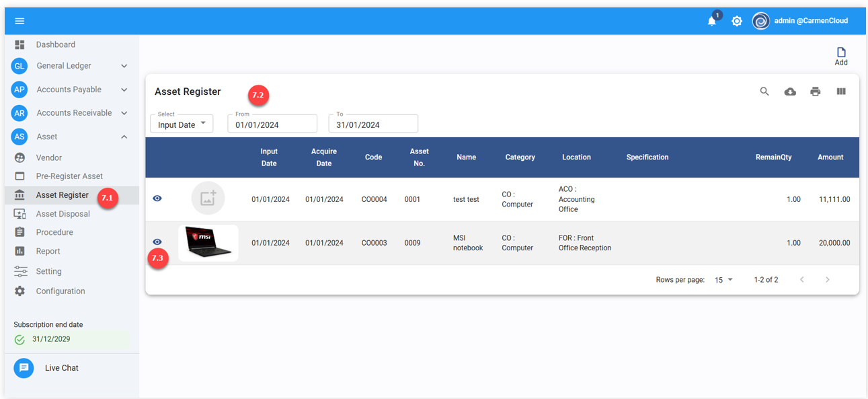Click the print icon
The image size is (868, 399).
pos(816,92)
